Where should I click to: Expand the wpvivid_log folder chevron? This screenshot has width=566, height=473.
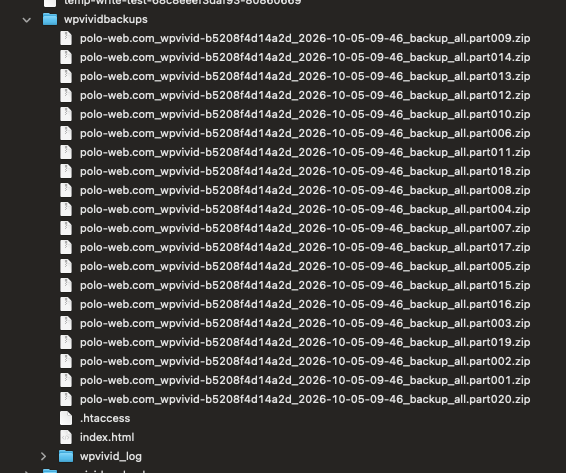(43, 456)
